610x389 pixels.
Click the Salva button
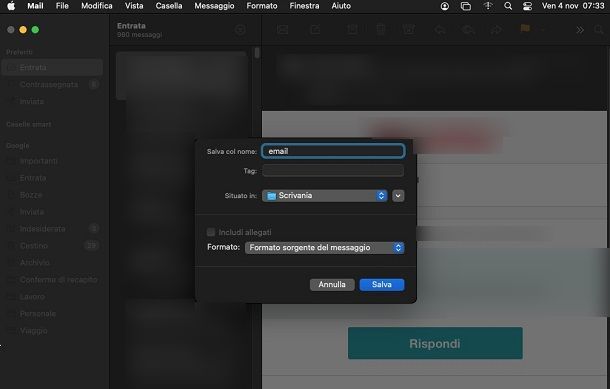coord(382,285)
